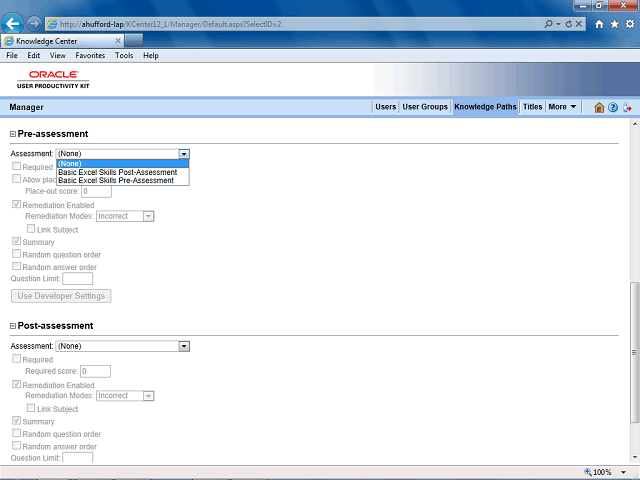Go back with the browser Back arrow
Screen dimensions: 640x480
click(12, 24)
